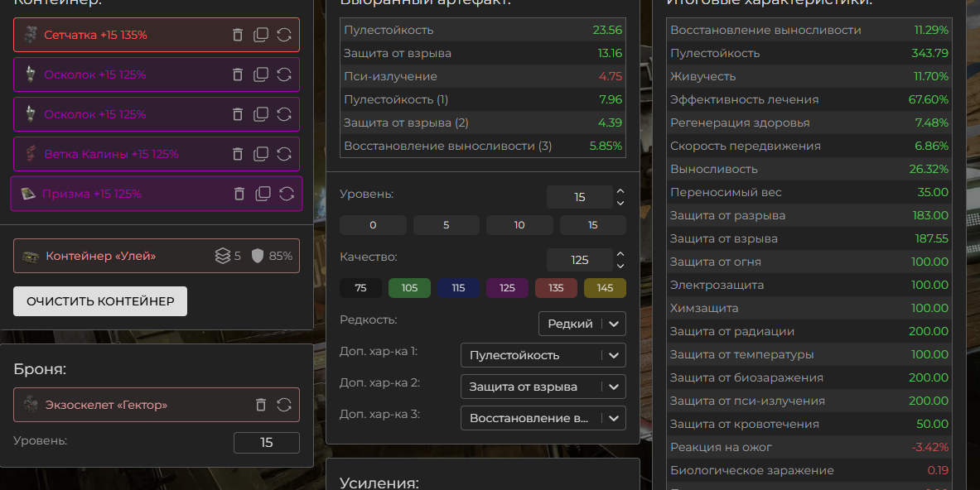Set artifact level preset to 5
The image size is (980, 490).
coord(447,225)
